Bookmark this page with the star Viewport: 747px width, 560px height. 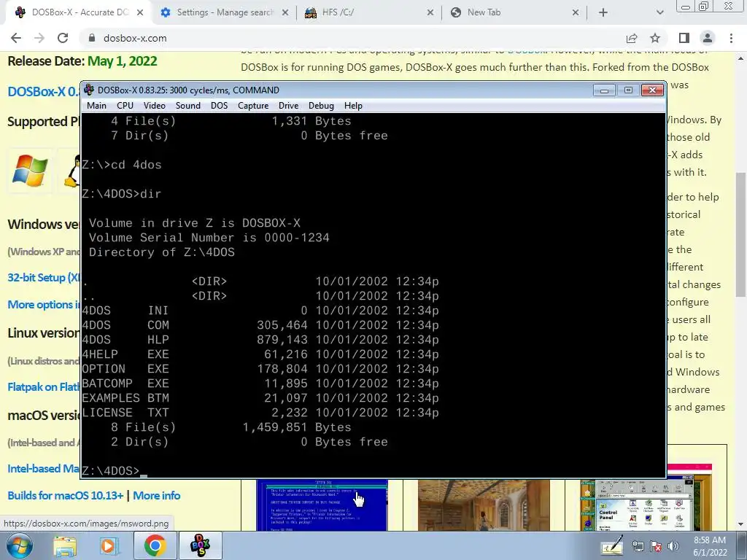tap(655, 38)
